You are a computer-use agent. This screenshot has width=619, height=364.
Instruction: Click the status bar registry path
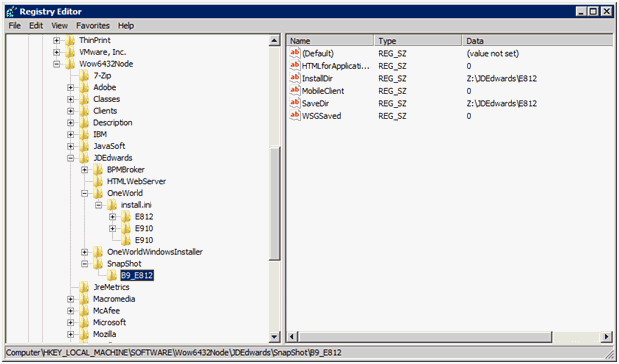tap(174, 353)
